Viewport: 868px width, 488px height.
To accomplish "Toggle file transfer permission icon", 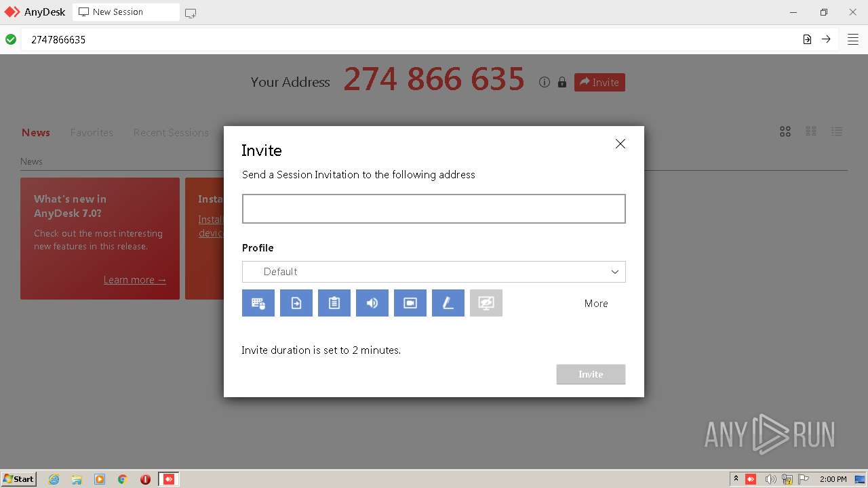I will 296,303.
